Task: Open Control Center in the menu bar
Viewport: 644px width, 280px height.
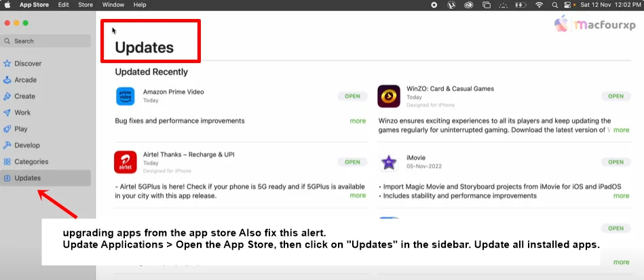Action: pyautogui.click(x=567, y=5)
